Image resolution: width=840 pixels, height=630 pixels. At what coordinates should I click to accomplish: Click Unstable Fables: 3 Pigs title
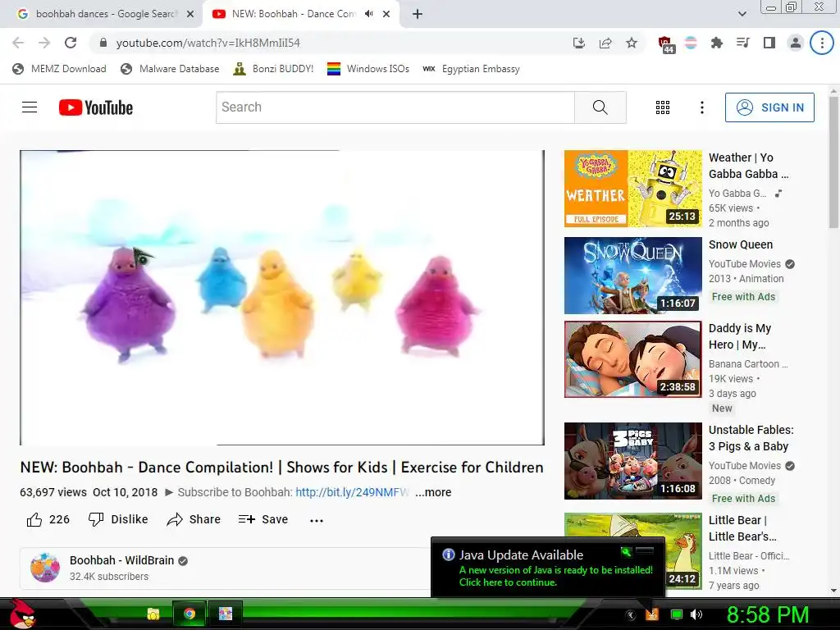[x=751, y=438]
